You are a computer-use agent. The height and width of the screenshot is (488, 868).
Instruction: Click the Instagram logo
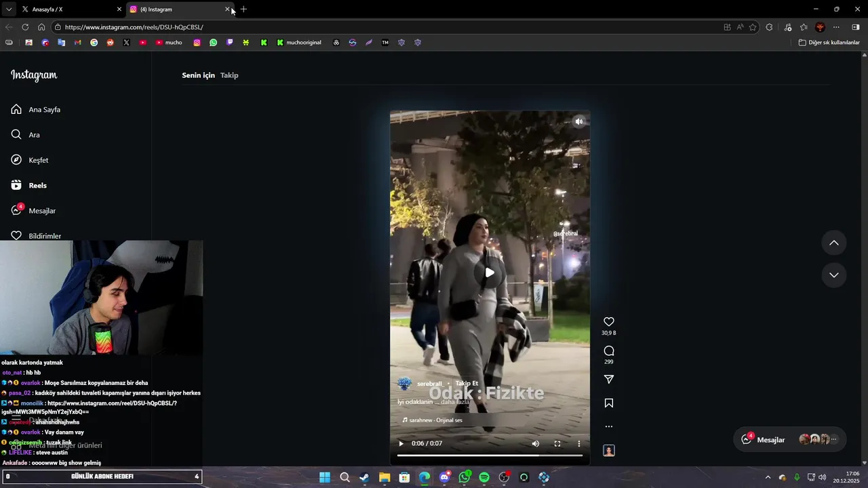point(34,75)
